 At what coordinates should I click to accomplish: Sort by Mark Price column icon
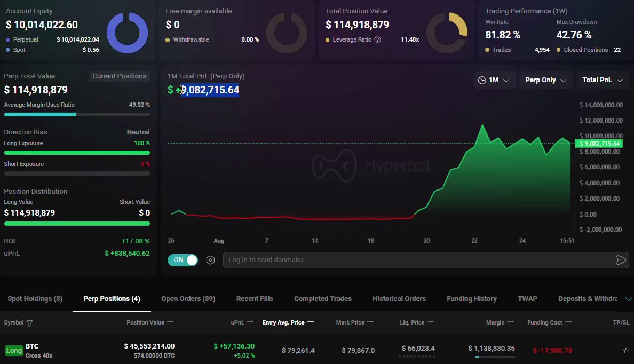pos(370,323)
